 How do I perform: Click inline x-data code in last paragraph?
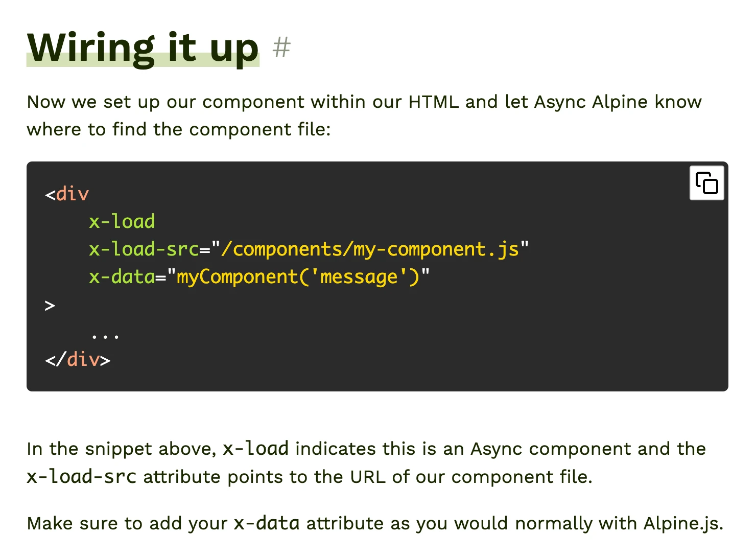[266, 523]
